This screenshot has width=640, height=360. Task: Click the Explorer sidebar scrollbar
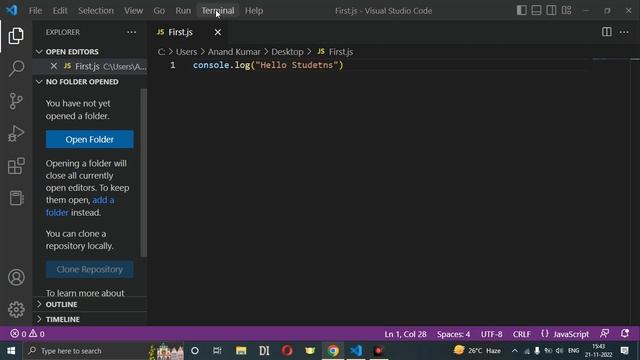pos(144,173)
